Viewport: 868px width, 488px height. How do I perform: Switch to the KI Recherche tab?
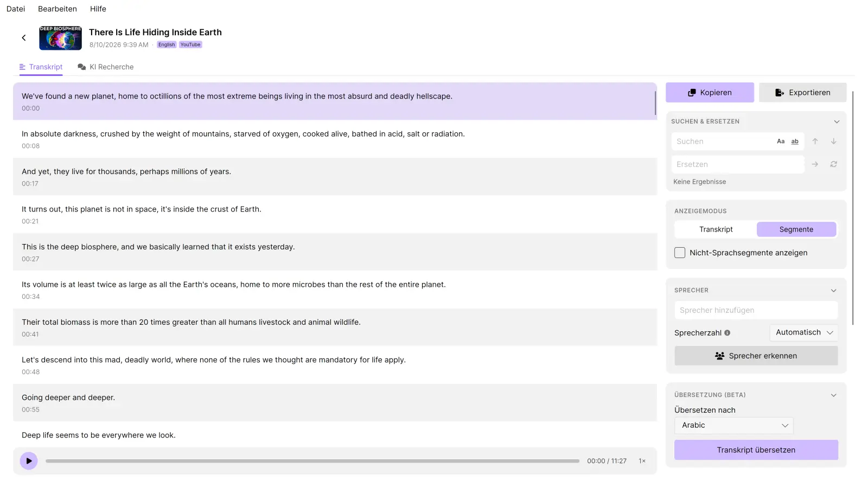point(106,67)
